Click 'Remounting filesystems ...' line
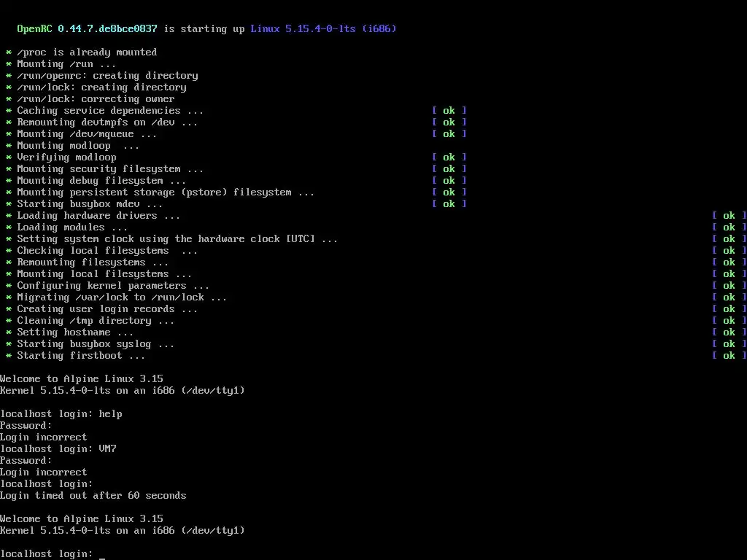The height and width of the screenshot is (560, 747). point(93,262)
